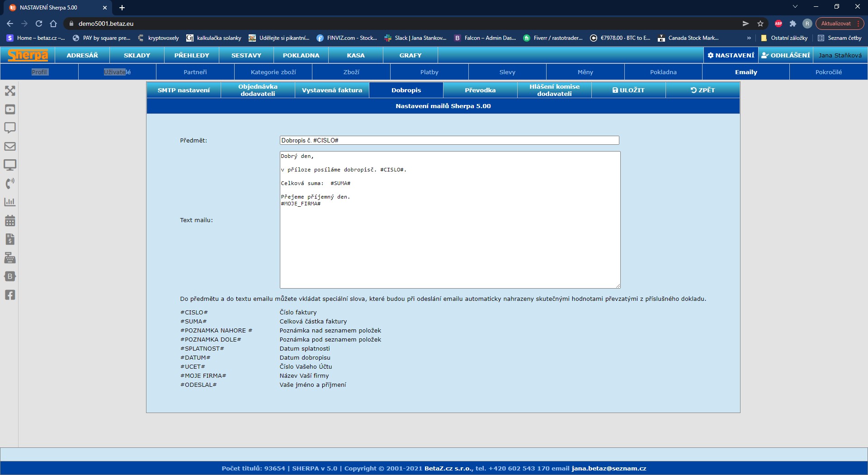Open the Facebook sidebar icon
This screenshot has height=475, width=868.
[10, 295]
